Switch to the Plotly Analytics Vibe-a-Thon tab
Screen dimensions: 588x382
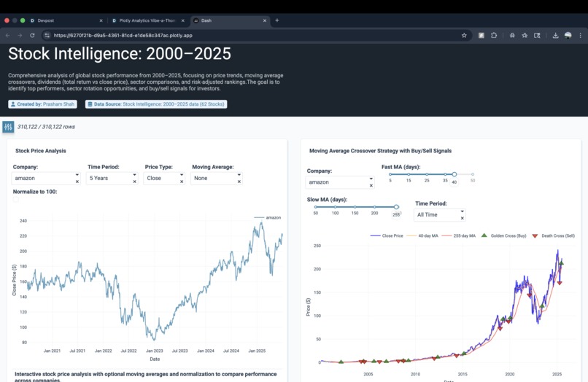coord(148,20)
